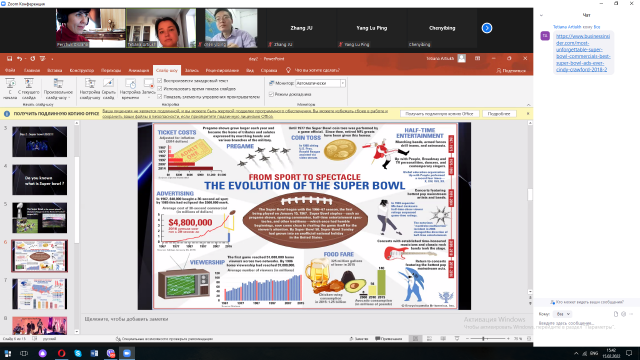This screenshot has height=360, width=640.
Task: Close the yellow Office license notification
Action: (528, 113)
